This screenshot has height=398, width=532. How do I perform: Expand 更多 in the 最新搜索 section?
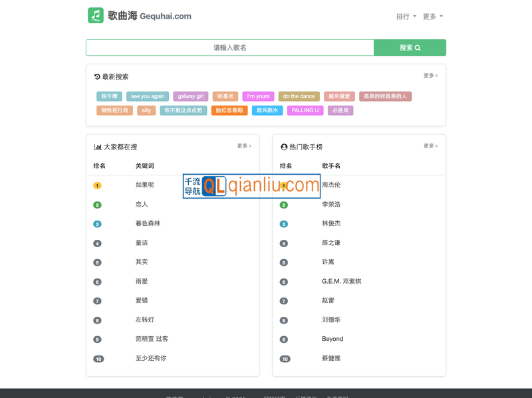click(x=429, y=76)
